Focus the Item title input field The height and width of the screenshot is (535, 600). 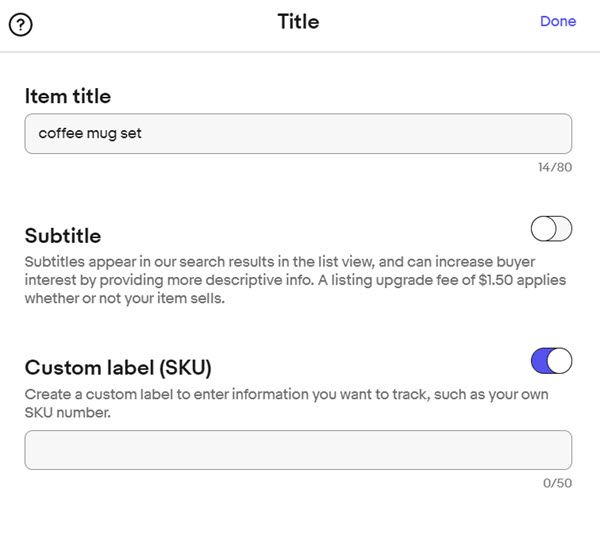[298, 133]
